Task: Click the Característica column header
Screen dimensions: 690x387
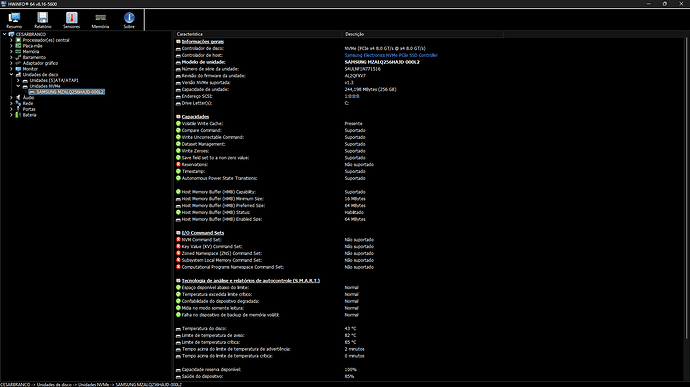Action: [258, 34]
